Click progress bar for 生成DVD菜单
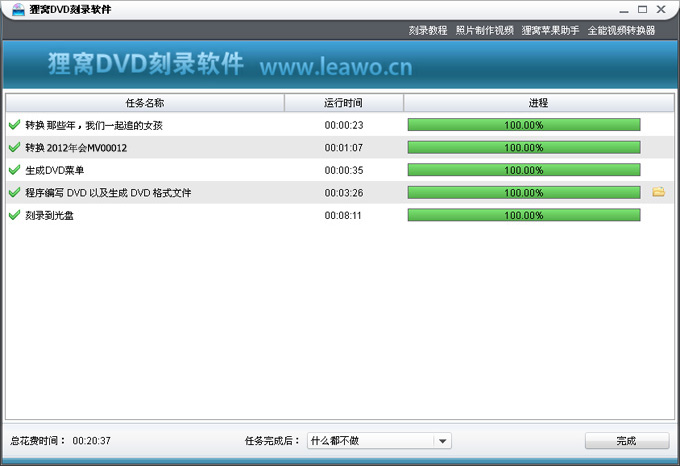 coord(524,170)
